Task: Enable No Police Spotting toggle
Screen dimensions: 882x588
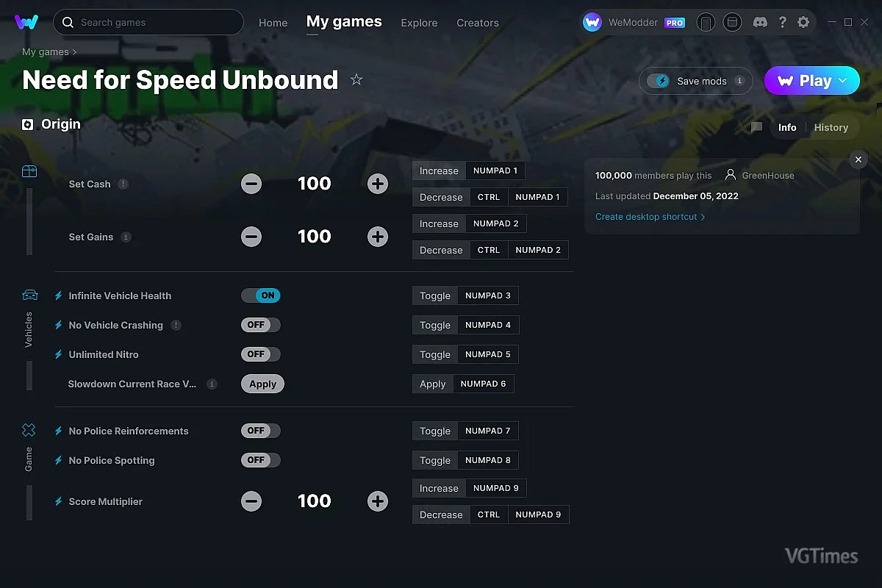Action: (261, 460)
